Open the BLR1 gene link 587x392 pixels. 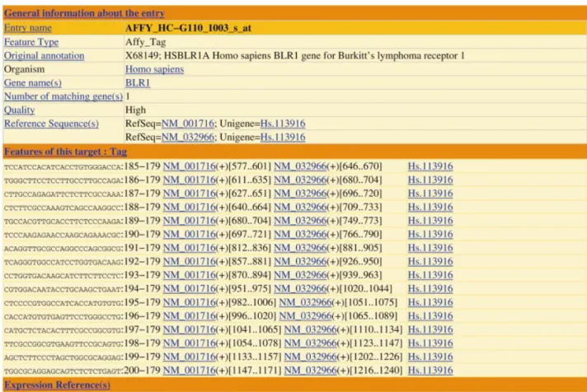138,82
